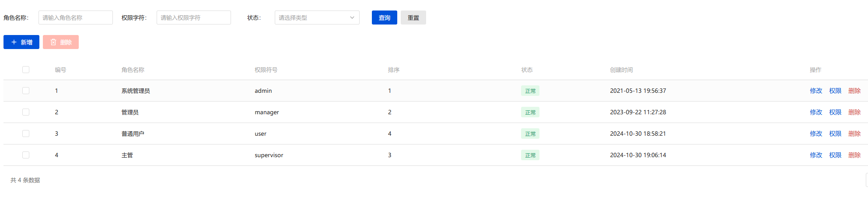Click 正常 status tag of 管理员
Image resolution: width=868 pixels, height=204 pixels.
pos(530,113)
